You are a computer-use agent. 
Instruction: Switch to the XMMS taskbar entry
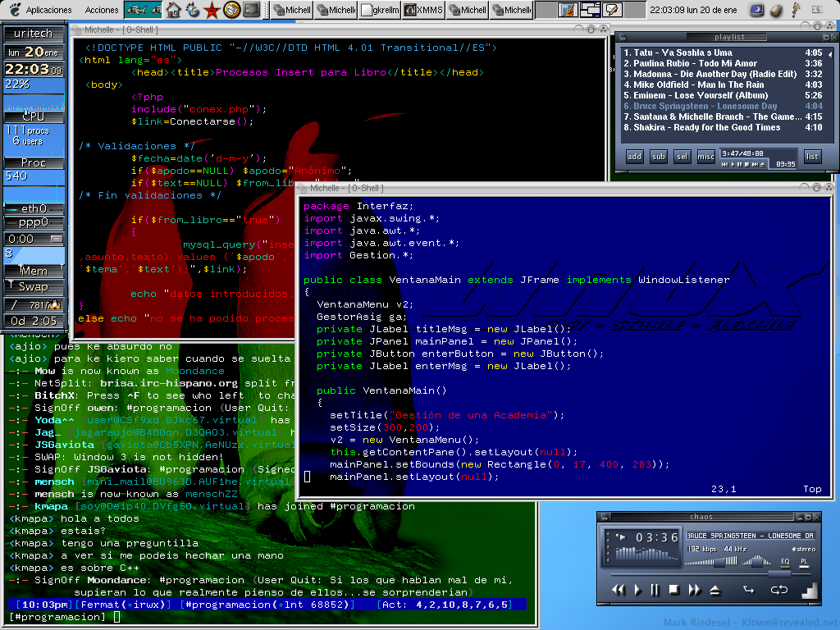(423, 10)
